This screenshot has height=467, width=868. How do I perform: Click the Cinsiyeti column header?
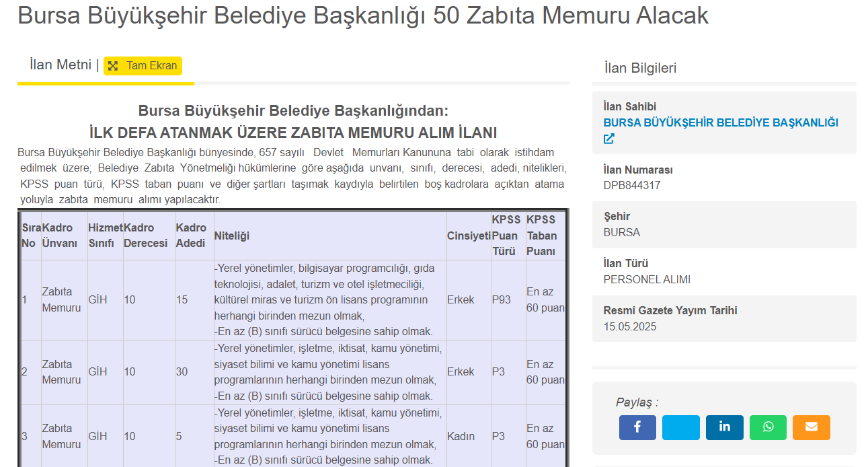click(x=469, y=236)
